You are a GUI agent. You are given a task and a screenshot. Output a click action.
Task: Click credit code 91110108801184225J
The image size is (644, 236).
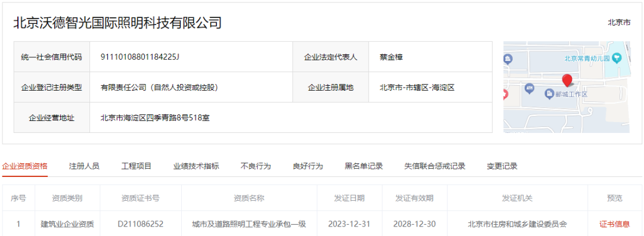pyautogui.click(x=140, y=57)
